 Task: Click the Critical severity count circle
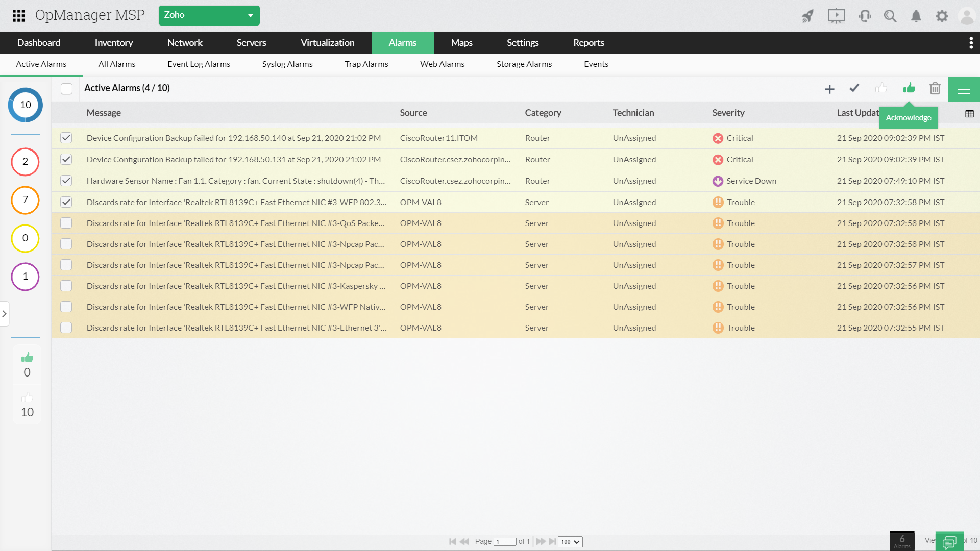coord(25,162)
